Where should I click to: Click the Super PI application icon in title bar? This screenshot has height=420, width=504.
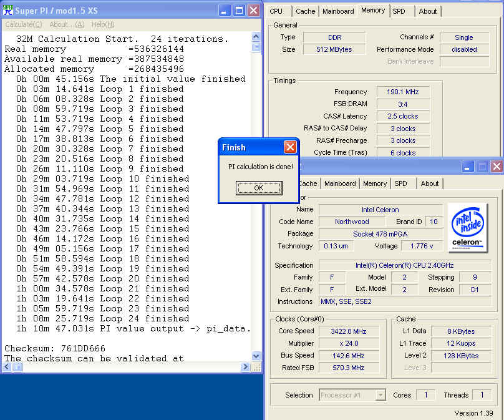pos(7,10)
